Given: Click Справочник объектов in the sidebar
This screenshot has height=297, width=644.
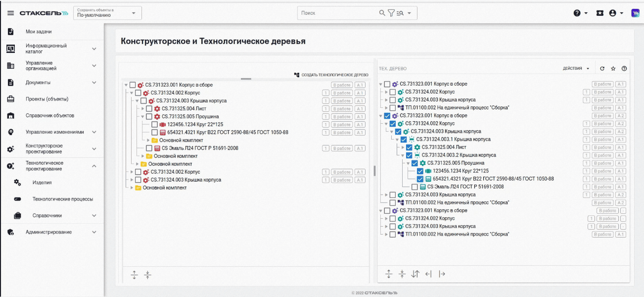Looking at the screenshot, I should coord(49,116).
